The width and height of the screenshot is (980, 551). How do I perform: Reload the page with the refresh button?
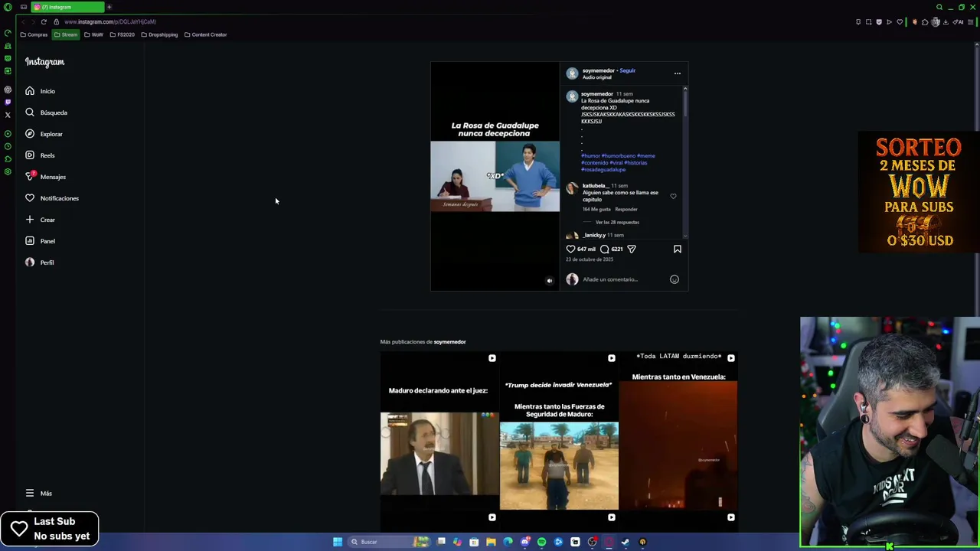pyautogui.click(x=44, y=21)
